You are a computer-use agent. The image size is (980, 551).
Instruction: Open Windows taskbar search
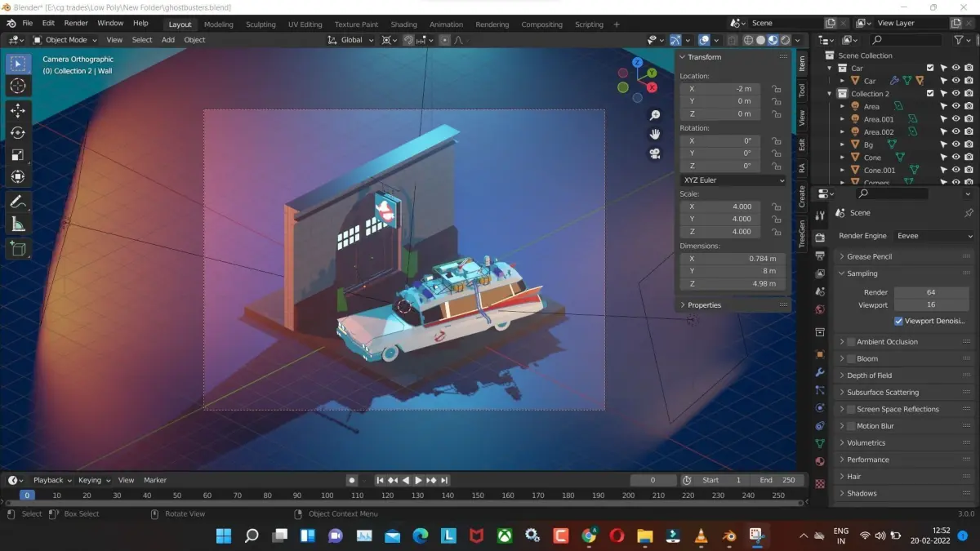[x=252, y=536]
